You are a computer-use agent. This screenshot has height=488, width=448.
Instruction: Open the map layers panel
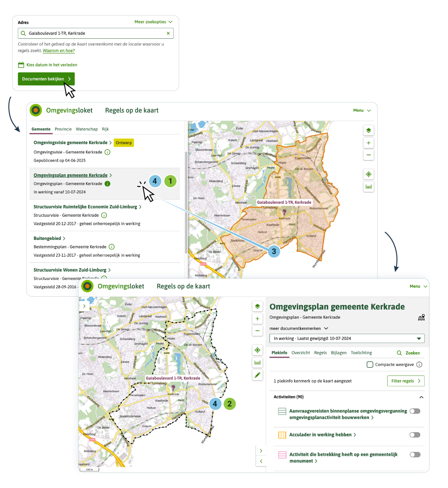pyautogui.click(x=368, y=130)
